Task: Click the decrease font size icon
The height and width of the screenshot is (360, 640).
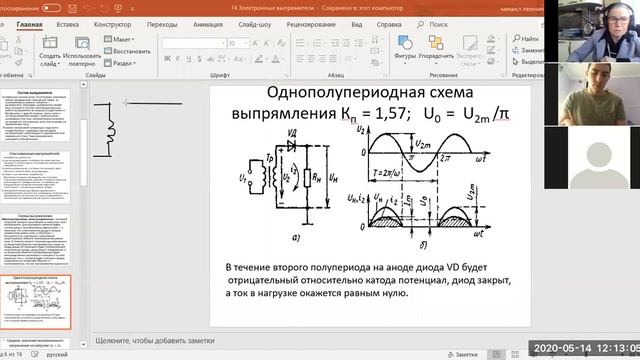Action: click(267, 43)
